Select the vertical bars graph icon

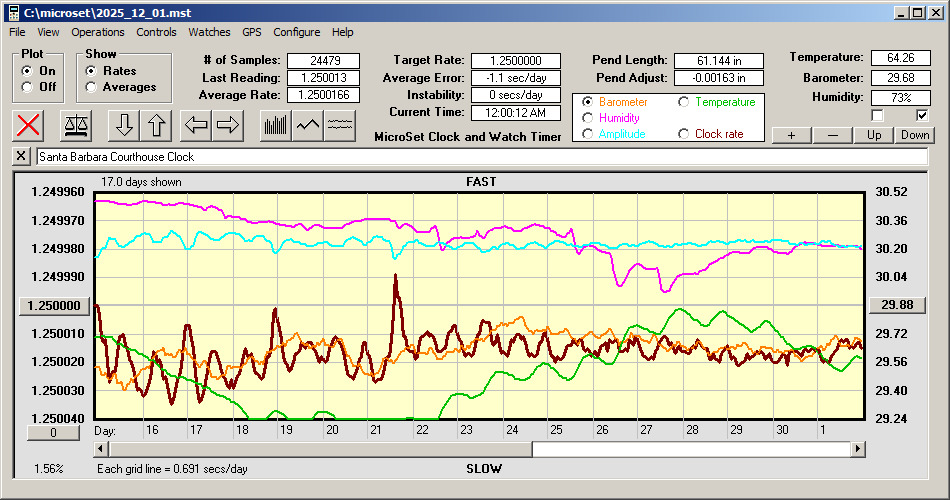coord(275,125)
